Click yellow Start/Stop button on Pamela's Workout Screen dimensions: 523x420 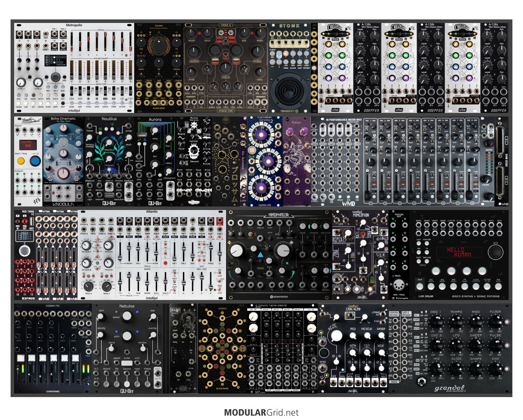21,161
